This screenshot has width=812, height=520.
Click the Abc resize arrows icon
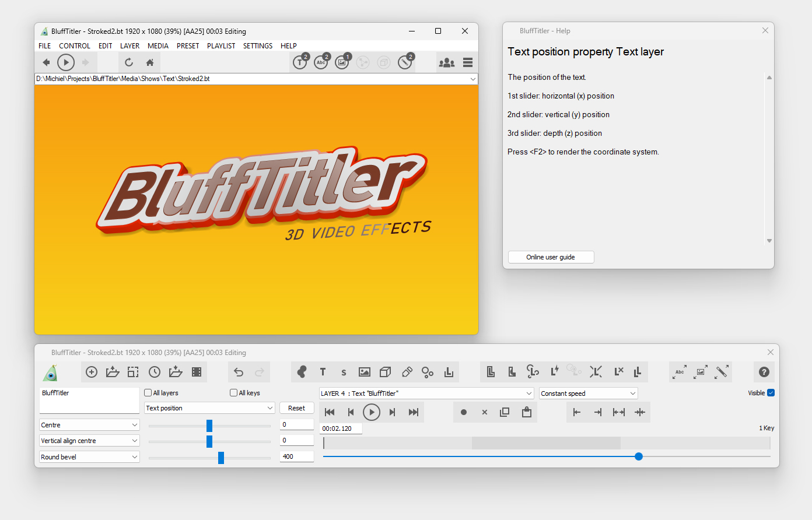680,372
